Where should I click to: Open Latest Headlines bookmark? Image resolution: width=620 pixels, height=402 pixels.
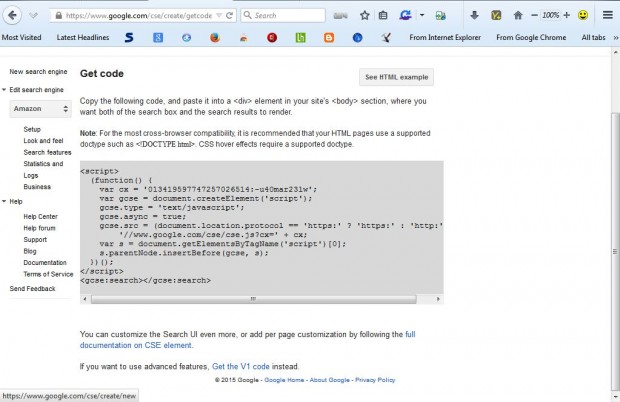(x=83, y=38)
